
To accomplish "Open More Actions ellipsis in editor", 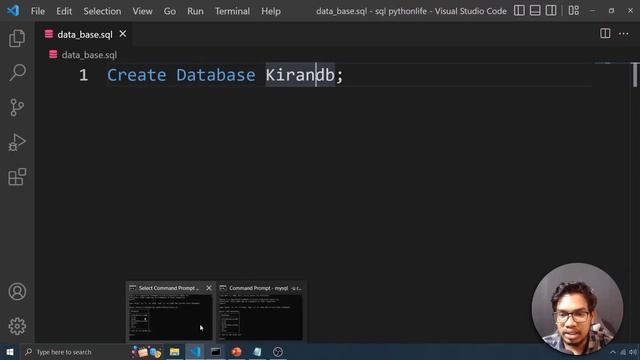I will pyautogui.click(x=624, y=34).
